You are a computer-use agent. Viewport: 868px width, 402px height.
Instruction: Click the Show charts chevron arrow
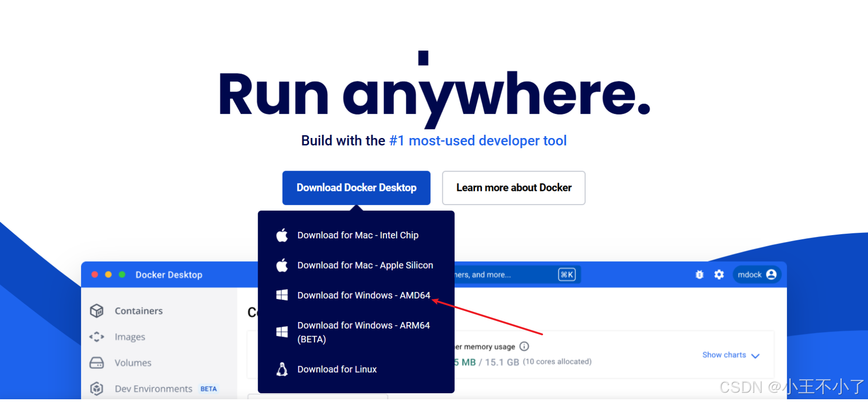tap(755, 356)
